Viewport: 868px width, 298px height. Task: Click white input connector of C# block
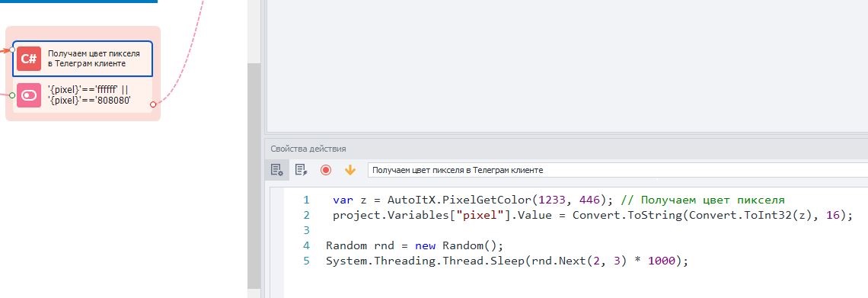(12, 50)
